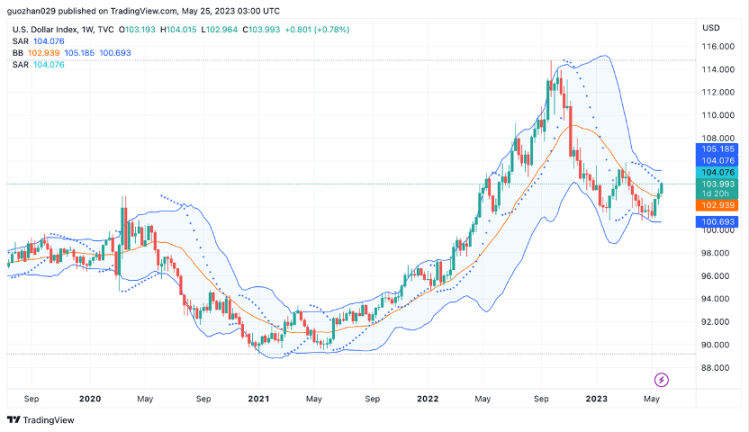The height and width of the screenshot is (432, 749).
Task: Click the blue 105.185 upper band tag
Action: (x=716, y=148)
